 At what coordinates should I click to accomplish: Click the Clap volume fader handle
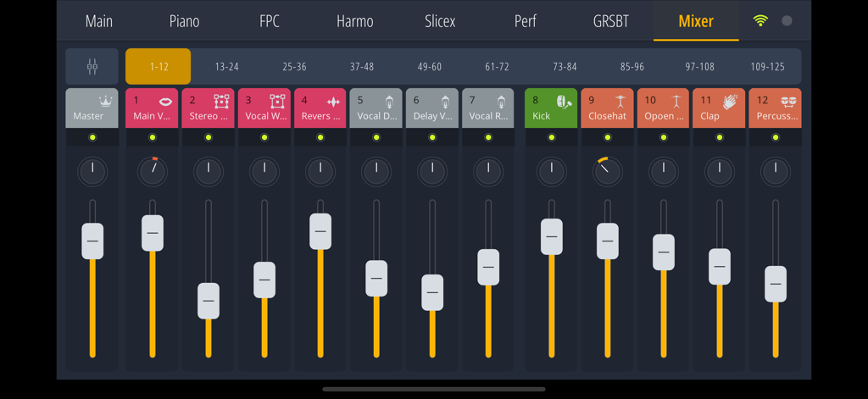coord(719,267)
